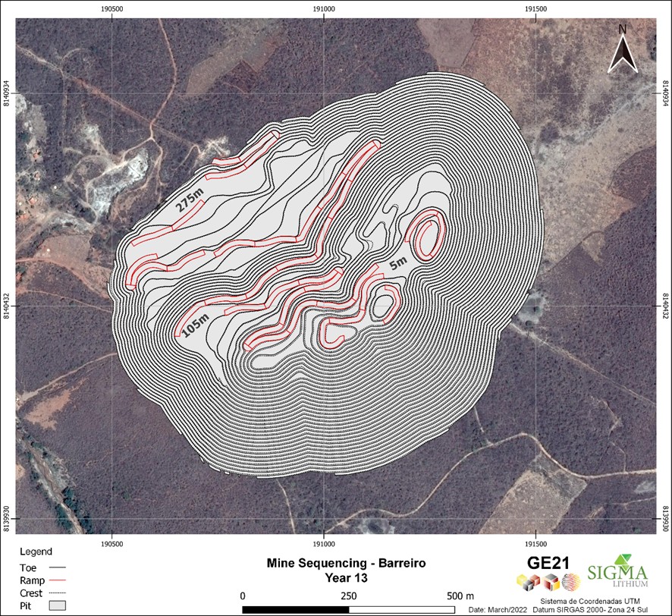Click the black segment of the scale bar
672x616 pixels.
point(295,608)
